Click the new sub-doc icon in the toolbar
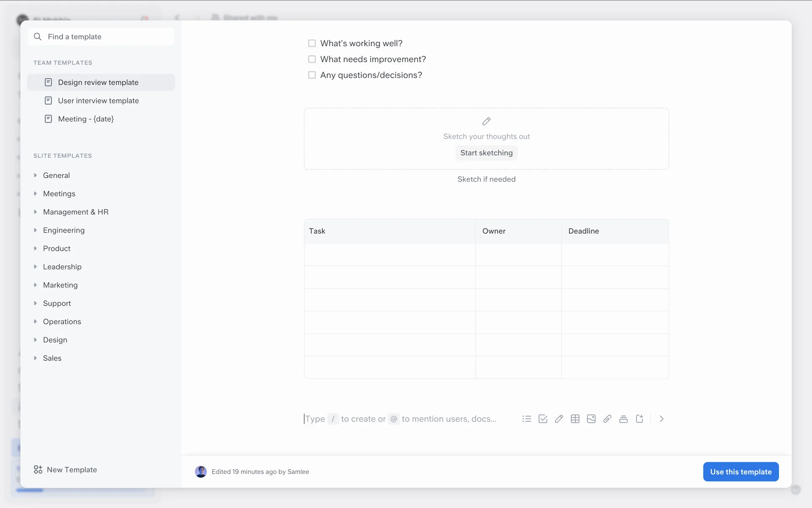The width and height of the screenshot is (812, 508). point(639,419)
